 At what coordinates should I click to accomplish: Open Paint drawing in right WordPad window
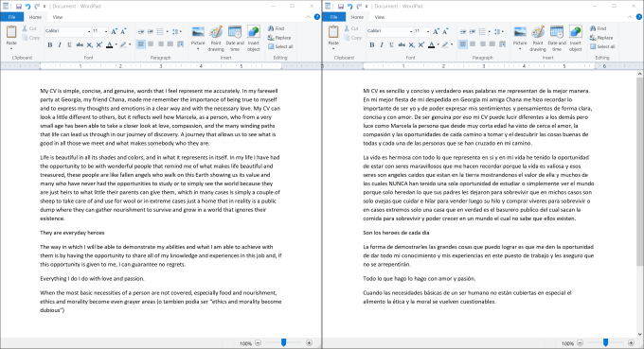tap(538, 39)
